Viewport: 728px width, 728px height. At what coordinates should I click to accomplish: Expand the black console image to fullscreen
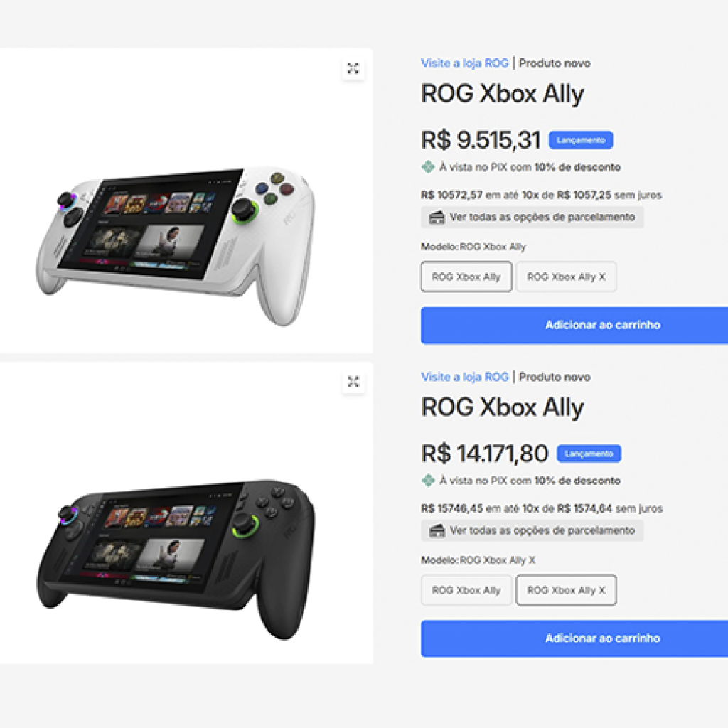[353, 382]
